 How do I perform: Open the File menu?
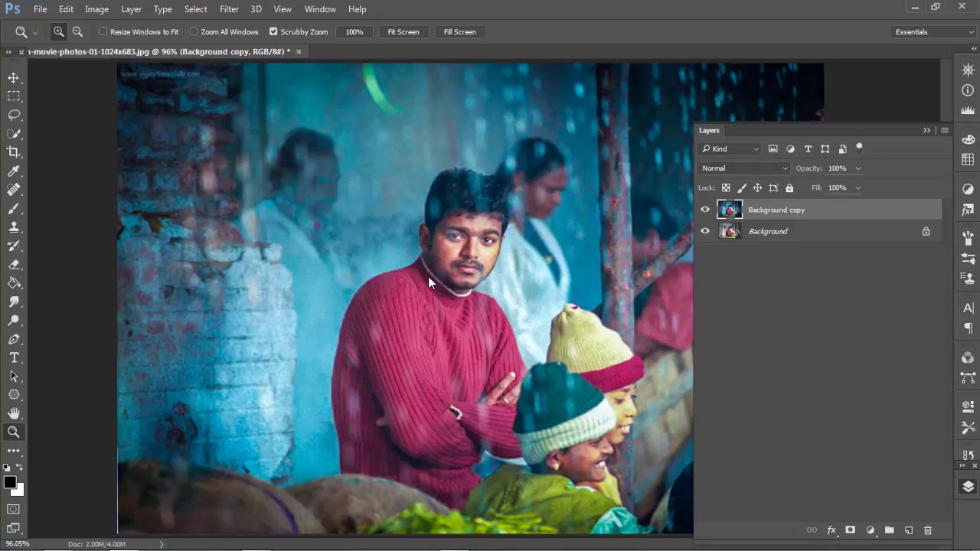pos(40,9)
